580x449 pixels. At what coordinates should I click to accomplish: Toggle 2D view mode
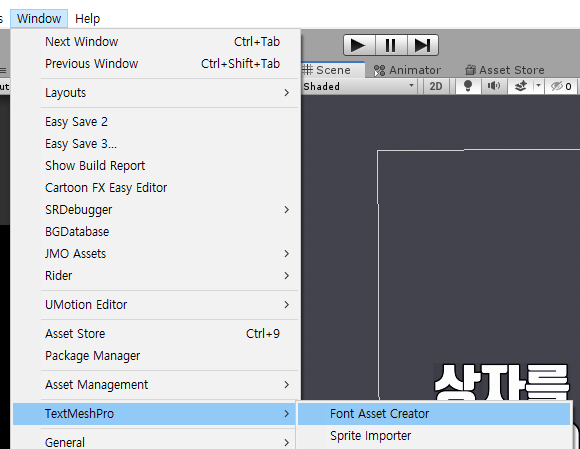point(436,86)
